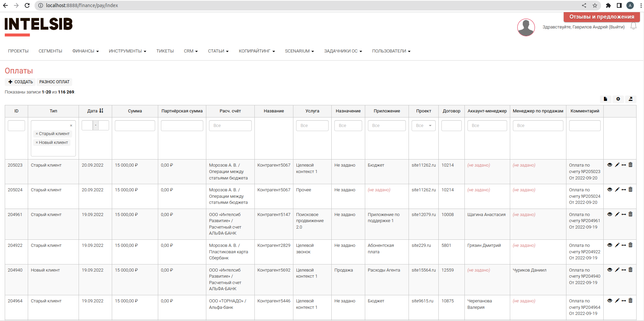644x321 pixels.
Task: Click the РАЗНОС ОПЛАТ button
Action: (54, 82)
